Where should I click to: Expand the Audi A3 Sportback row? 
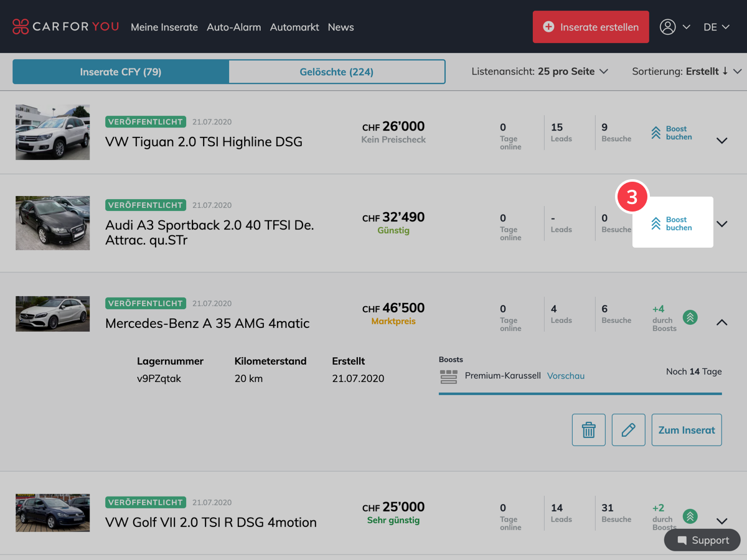pyautogui.click(x=722, y=224)
